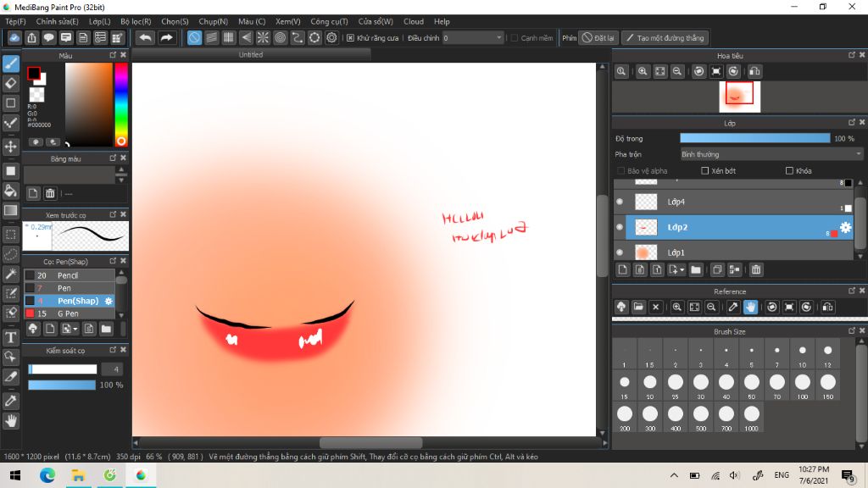Zoom in on the Navigator panel
This screenshot has width=868, height=488.
tap(643, 72)
